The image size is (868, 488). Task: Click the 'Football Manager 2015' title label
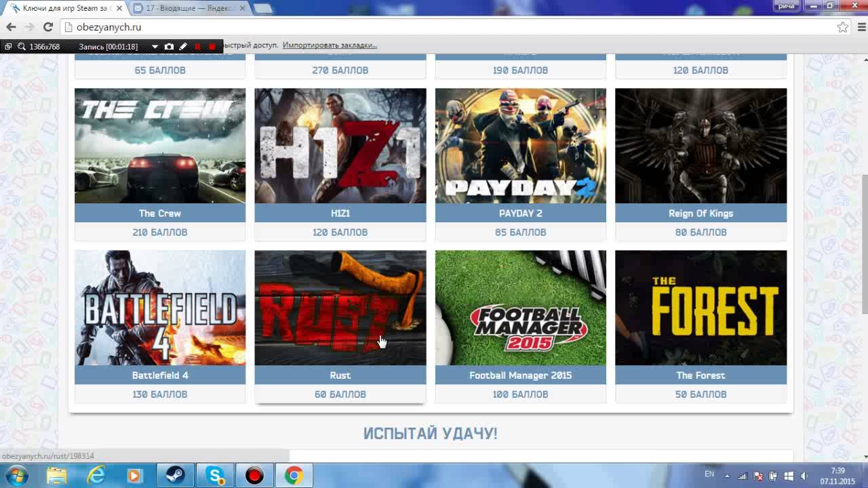[521, 375]
